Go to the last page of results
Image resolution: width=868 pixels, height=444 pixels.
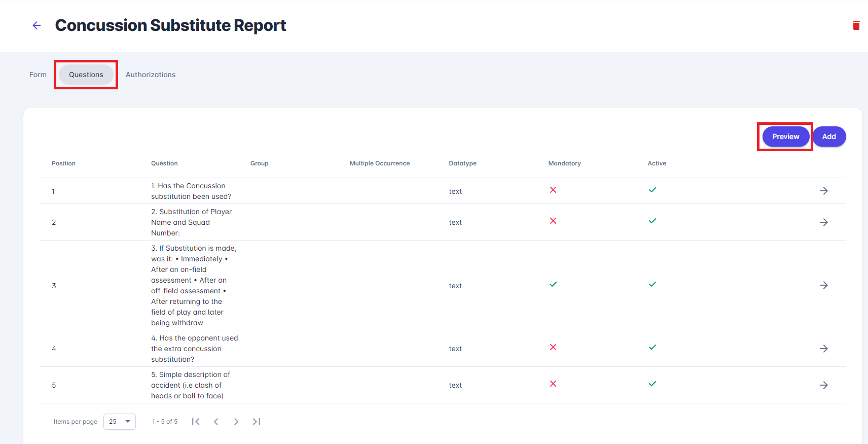(257, 422)
